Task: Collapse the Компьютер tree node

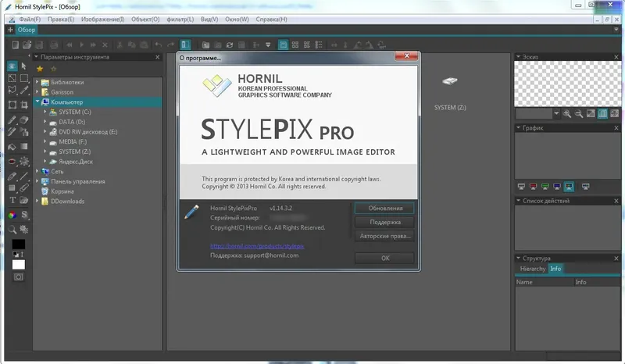Action: click(x=37, y=102)
